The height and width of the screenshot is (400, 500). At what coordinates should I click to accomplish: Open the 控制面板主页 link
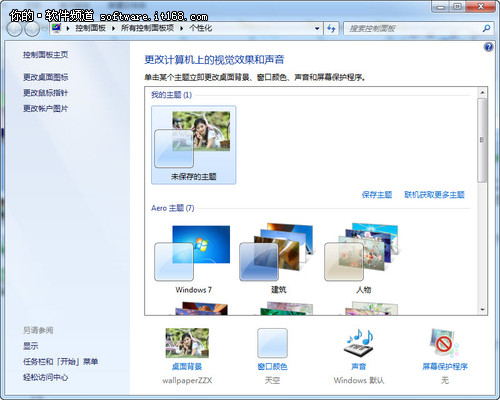pyautogui.click(x=46, y=55)
